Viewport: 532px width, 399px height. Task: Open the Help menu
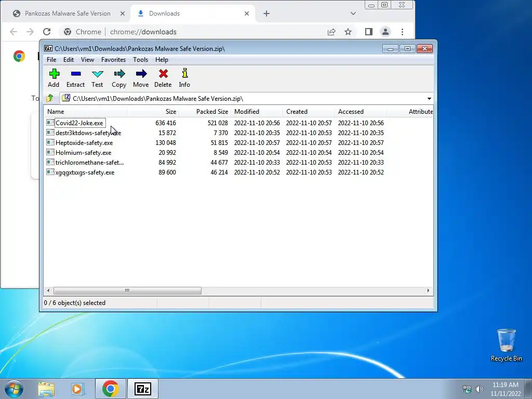tap(162, 60)
